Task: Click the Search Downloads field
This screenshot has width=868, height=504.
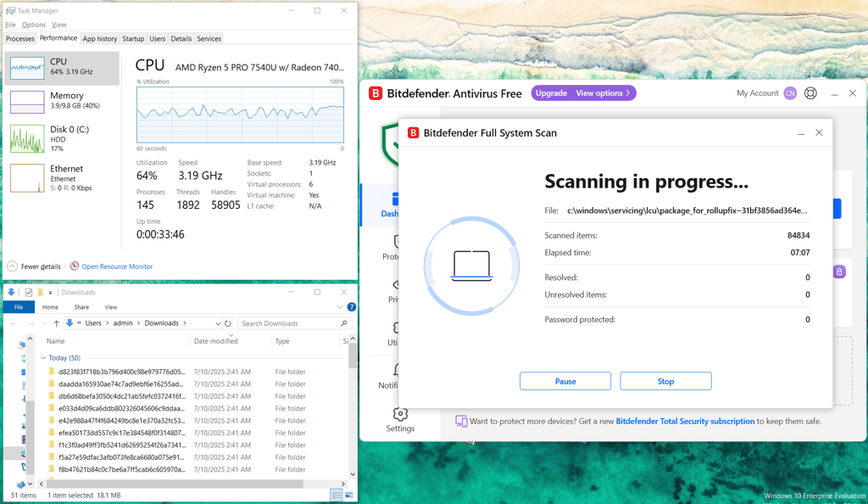Action: tap(294, 323)
